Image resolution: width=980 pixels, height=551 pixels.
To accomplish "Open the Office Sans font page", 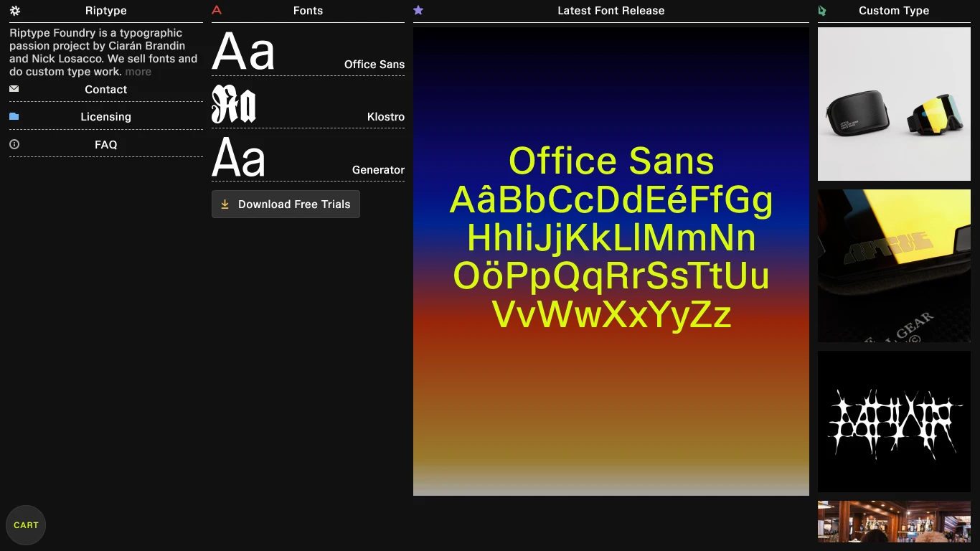I will [x=374, y=65].
